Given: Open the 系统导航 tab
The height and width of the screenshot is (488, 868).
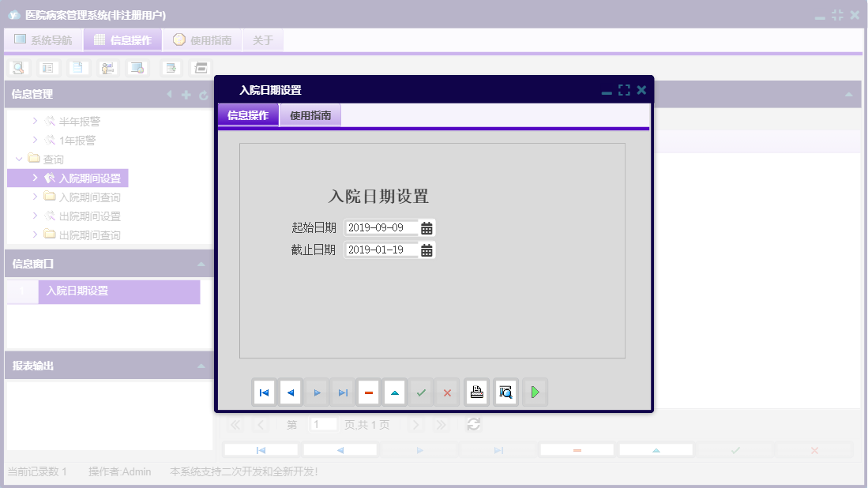Looking at the screenshot, I should click(x=43, y=39).
